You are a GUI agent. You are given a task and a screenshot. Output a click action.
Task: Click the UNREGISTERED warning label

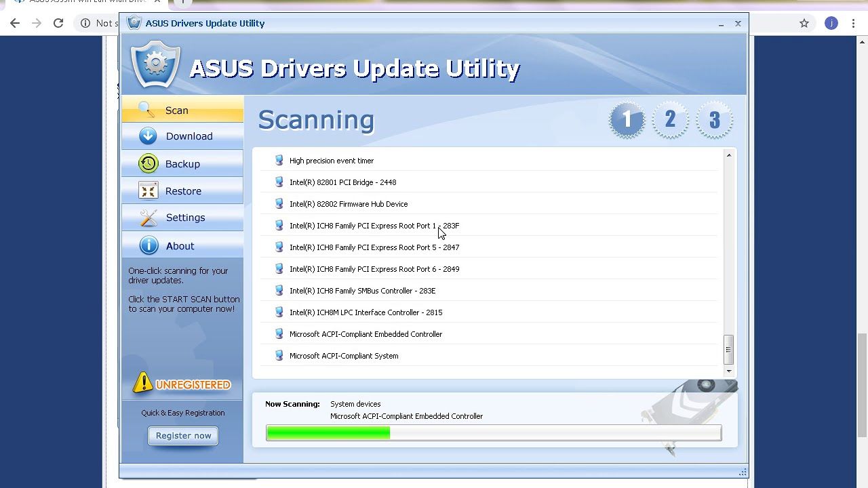(x=193, y=385)
